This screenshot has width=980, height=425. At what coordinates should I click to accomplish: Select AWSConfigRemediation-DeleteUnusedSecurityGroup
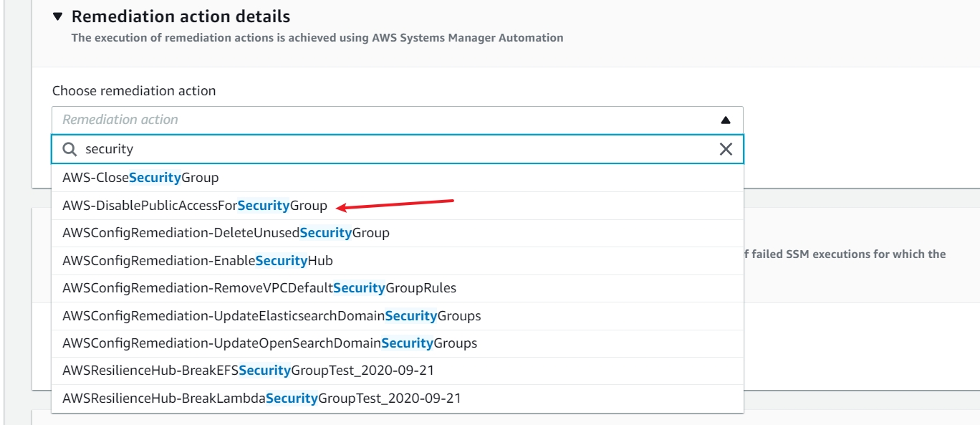pyautogui.click(x=226, y=233)
